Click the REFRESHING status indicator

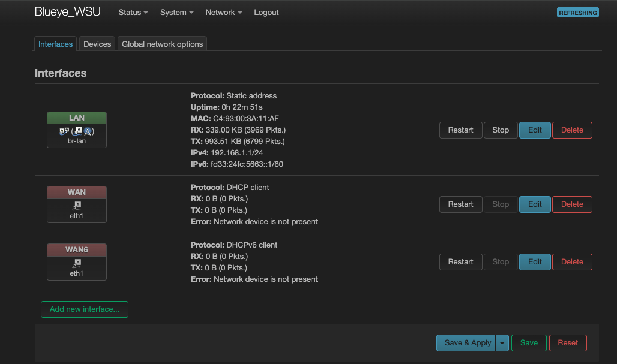click(x=577, y=13)
